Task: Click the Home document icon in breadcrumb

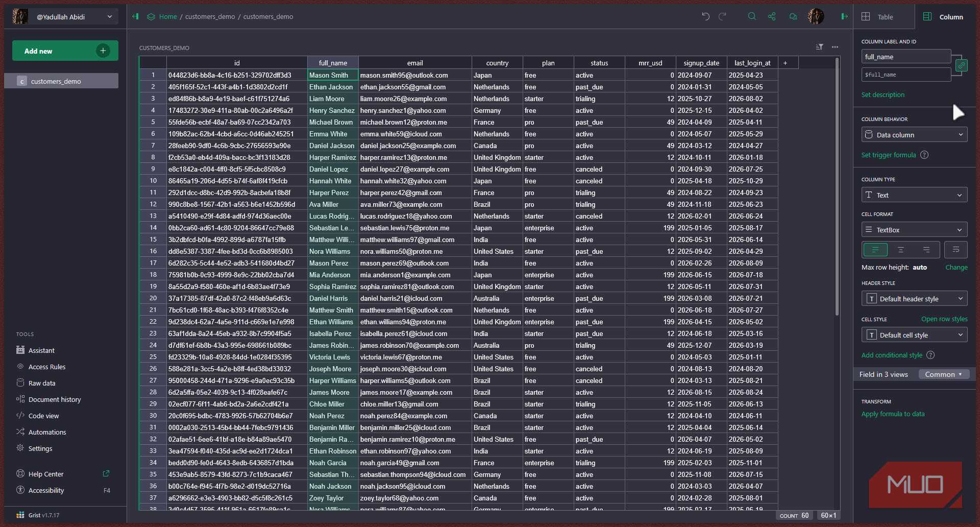Action: tap(151, 16)
